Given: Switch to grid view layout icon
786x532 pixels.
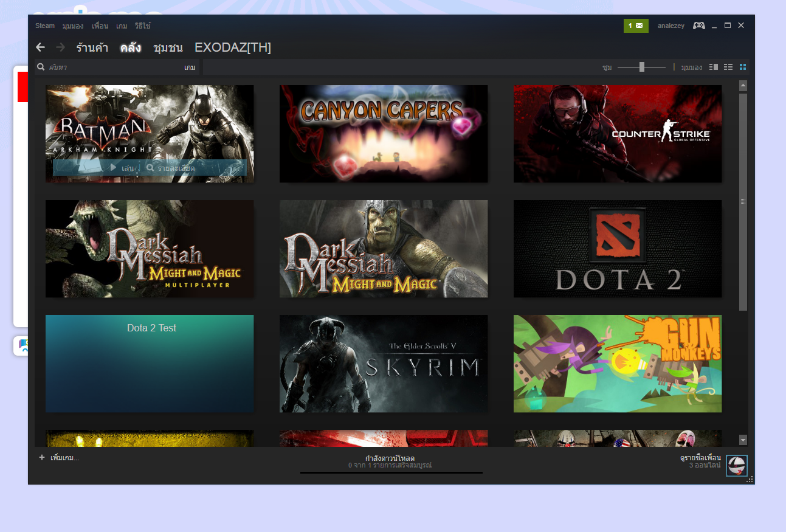Looking at the screenshot, I should (x=743, y=67).
